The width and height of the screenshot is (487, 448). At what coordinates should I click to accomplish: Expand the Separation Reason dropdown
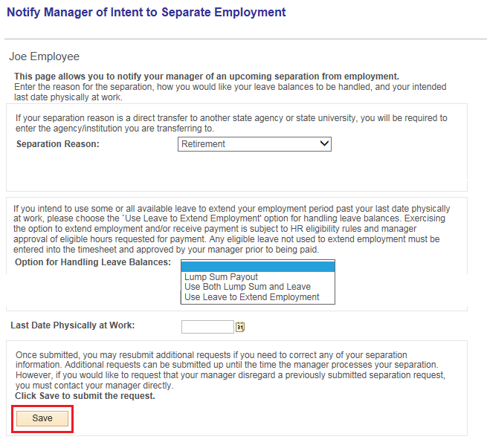tap(254, 144)
